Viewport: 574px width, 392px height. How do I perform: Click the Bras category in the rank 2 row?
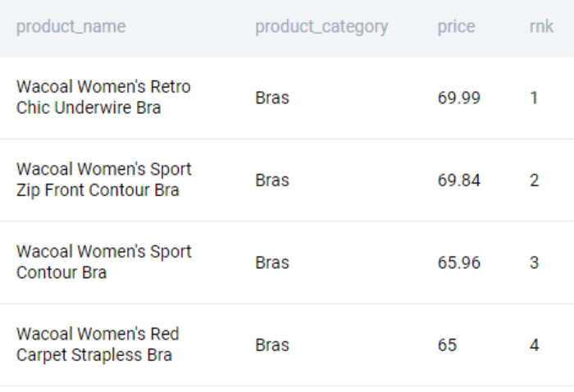(272, 180)
